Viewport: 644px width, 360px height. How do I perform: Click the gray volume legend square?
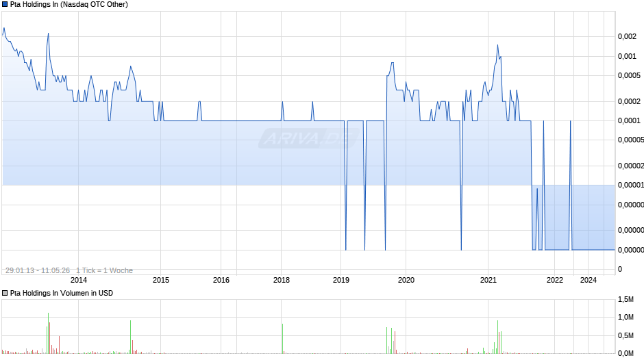click(5, 293)
